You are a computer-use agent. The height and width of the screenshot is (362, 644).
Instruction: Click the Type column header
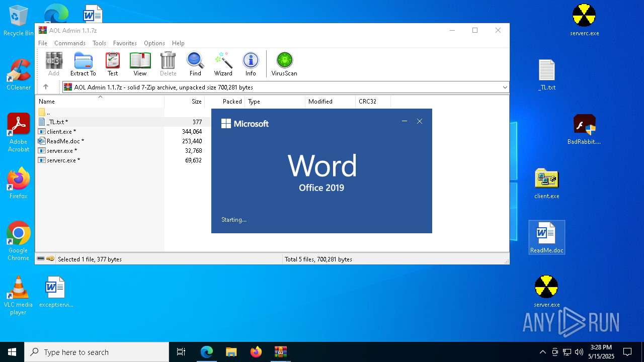(x=275, y=102)
